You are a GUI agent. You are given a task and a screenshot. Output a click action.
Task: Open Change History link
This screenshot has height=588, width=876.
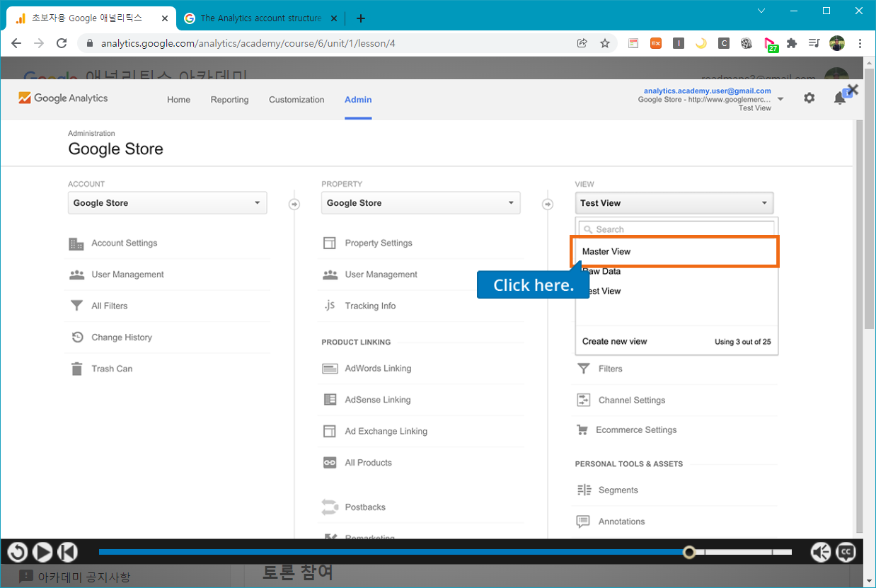122,338
